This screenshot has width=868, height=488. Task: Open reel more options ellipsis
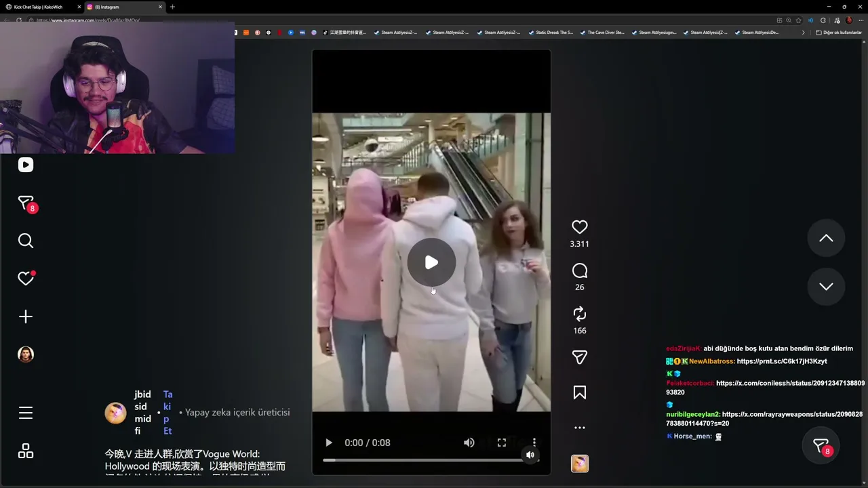tap(579, 428)
